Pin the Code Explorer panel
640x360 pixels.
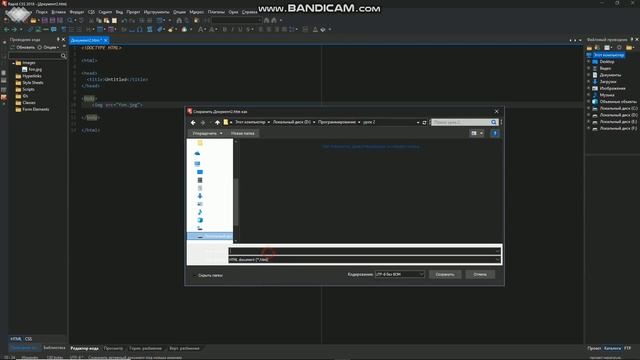pos(58,40)
